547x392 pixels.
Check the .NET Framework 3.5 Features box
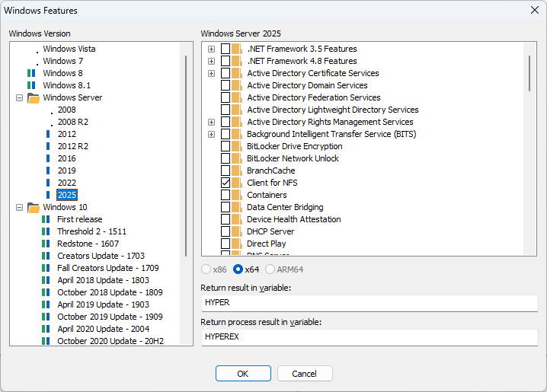tap(226, 49)
